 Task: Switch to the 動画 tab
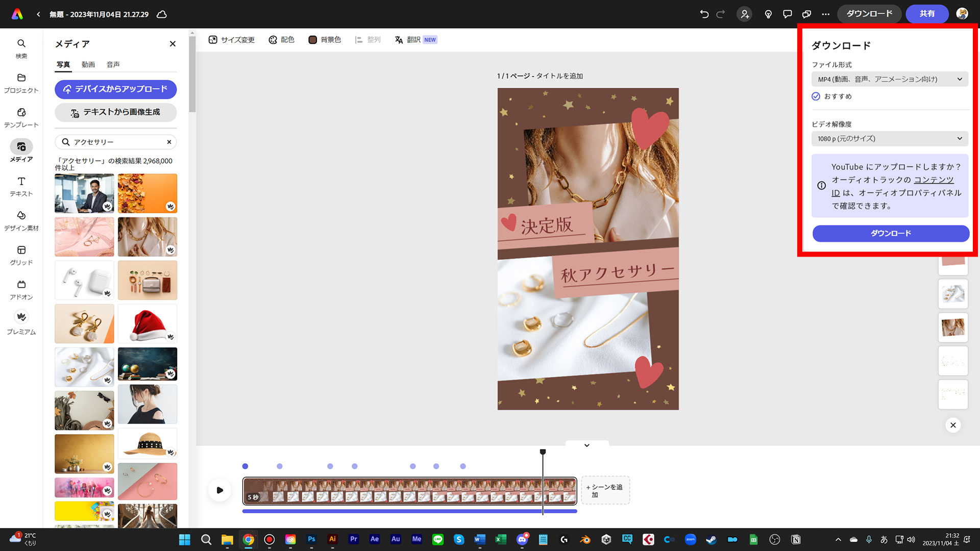[88, 64]
